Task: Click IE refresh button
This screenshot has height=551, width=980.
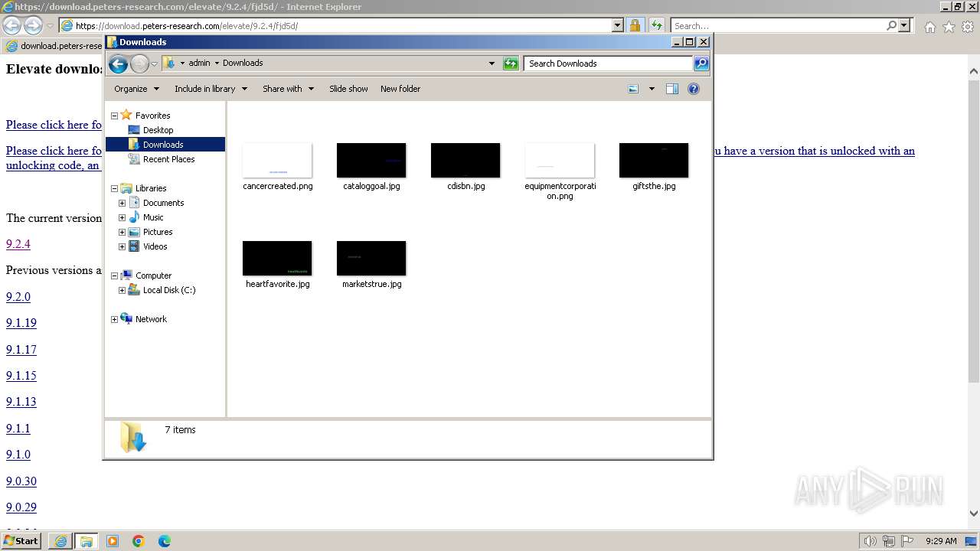Action: tap(656, 25)
